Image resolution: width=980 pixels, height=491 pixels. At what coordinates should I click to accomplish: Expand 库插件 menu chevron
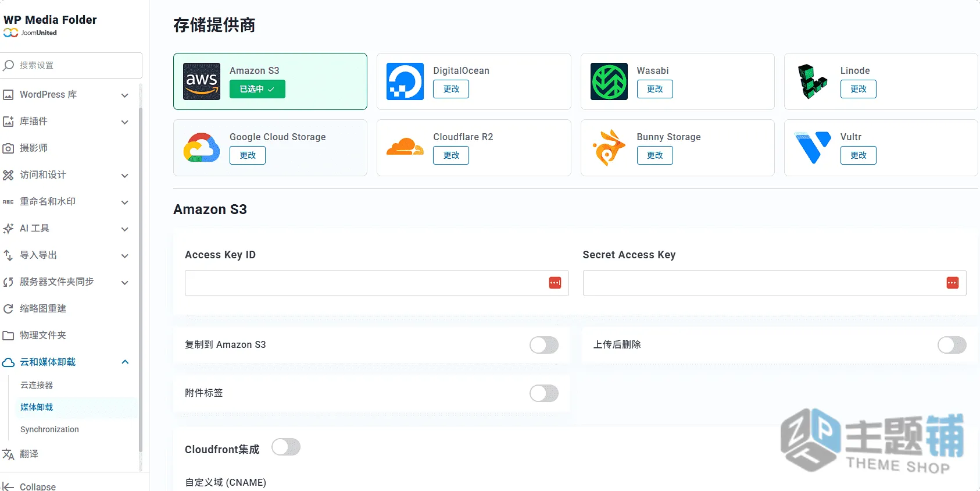[125, 122]
